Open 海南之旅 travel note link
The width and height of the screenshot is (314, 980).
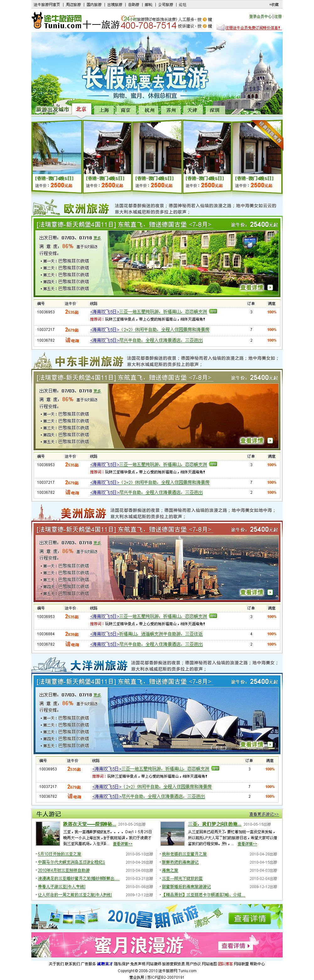click(x=170, y=870)
